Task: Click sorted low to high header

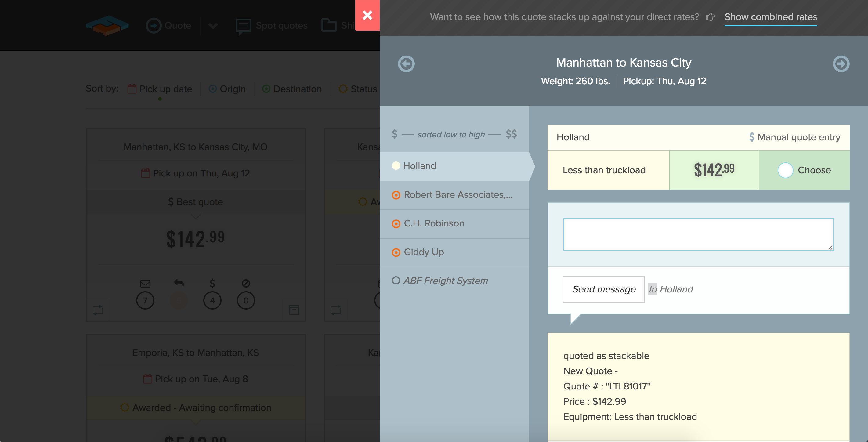Action: pos(451,134)
